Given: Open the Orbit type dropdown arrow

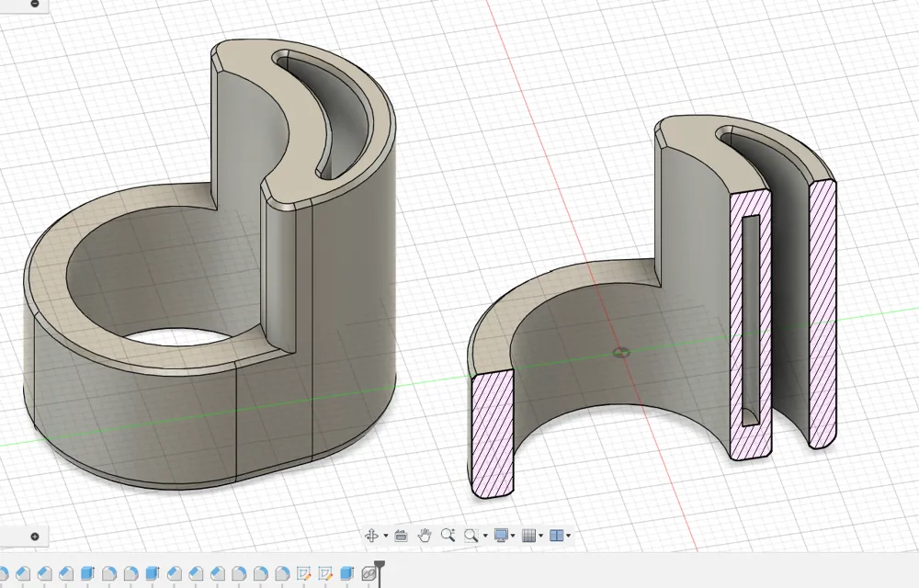Looking at the screenshot, I should coord(386,536).
